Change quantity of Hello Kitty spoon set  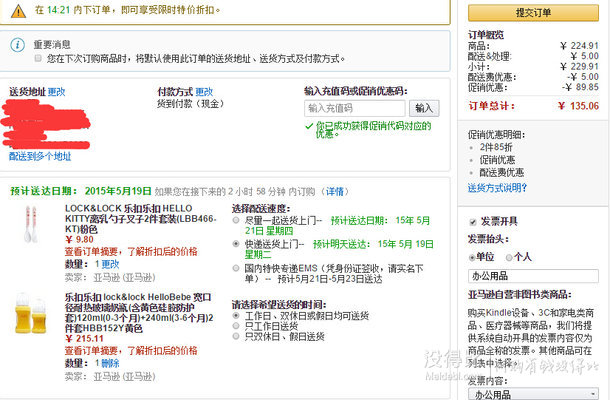(x=110, y=264)
